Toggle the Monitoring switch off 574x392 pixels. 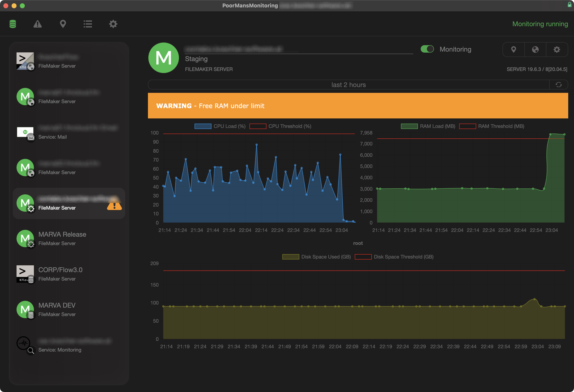(x=427, y=49)
